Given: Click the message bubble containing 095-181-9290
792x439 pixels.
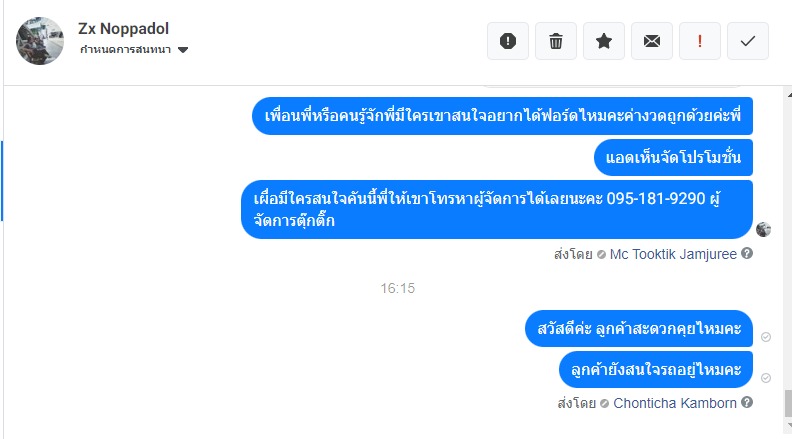Looking at the screenshot, I should (497, 209).
